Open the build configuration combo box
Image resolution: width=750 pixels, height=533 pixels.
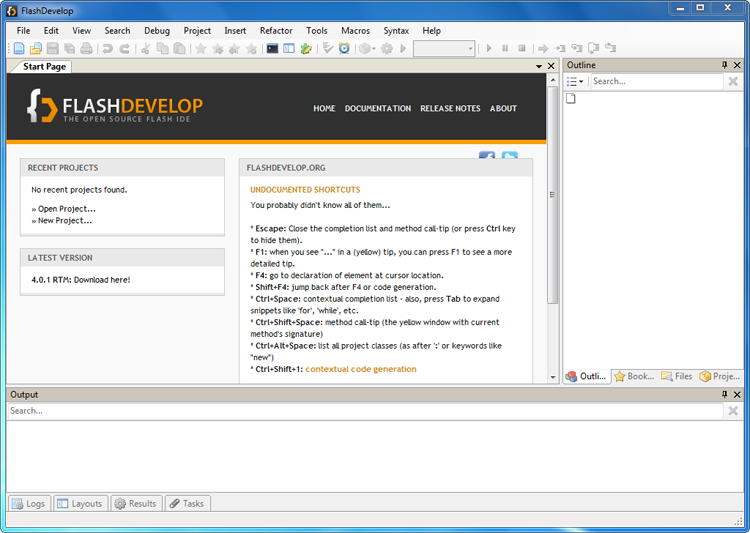[x=444, y=48]
